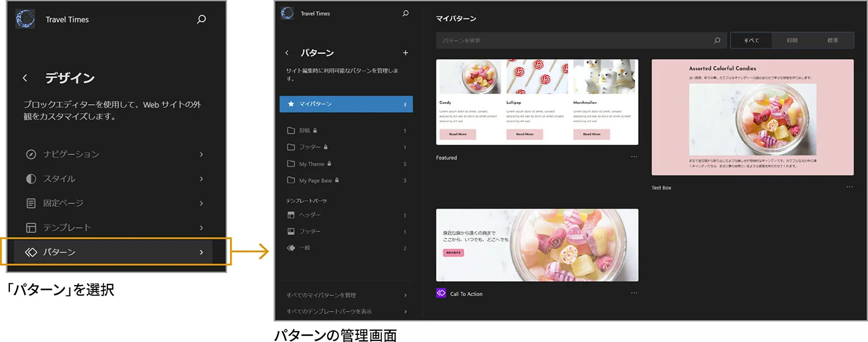
Task: Open the Text Box pattern thumbnail
Action: pyautogui.click(x=752, y=117)
